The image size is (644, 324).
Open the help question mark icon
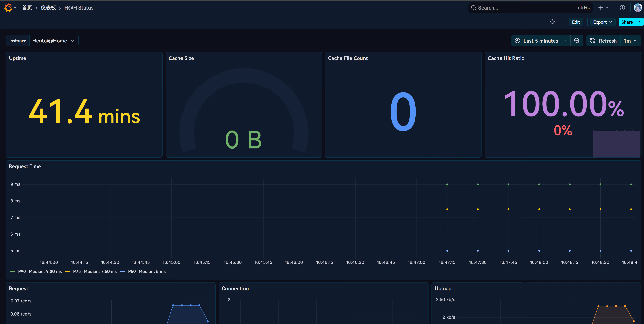point(622,8)
